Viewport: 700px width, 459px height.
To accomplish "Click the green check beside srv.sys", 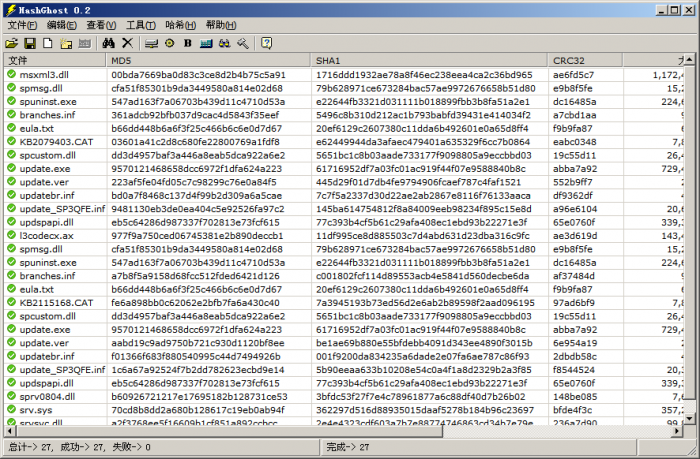I will pos(11,410).
